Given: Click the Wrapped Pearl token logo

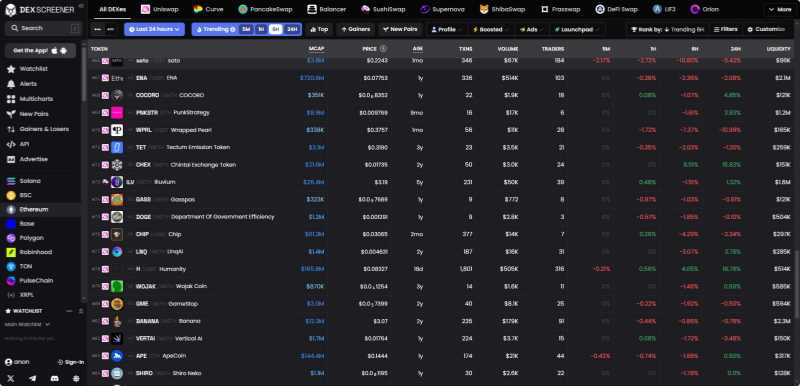Looking at the screenshot, I should 117,130.
